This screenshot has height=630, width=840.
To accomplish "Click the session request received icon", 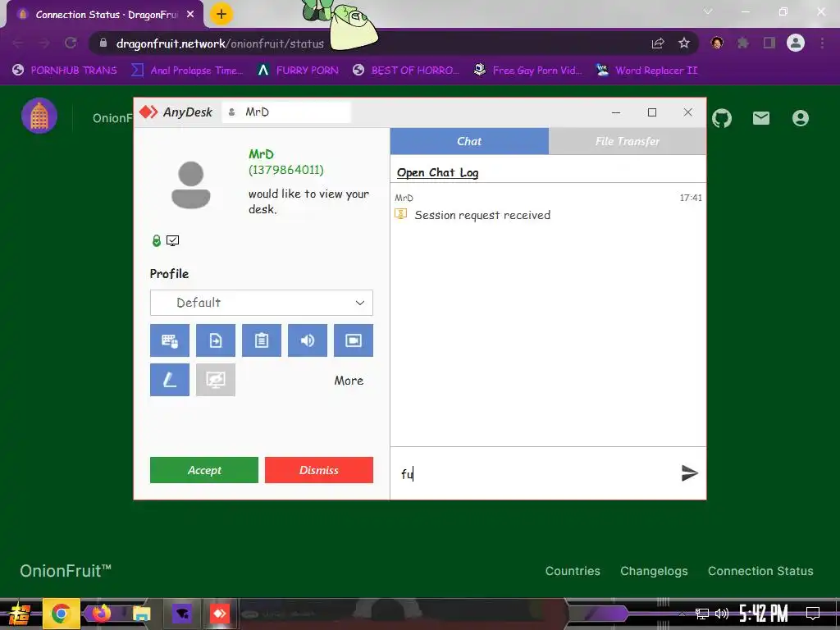I will pos(400,214).
